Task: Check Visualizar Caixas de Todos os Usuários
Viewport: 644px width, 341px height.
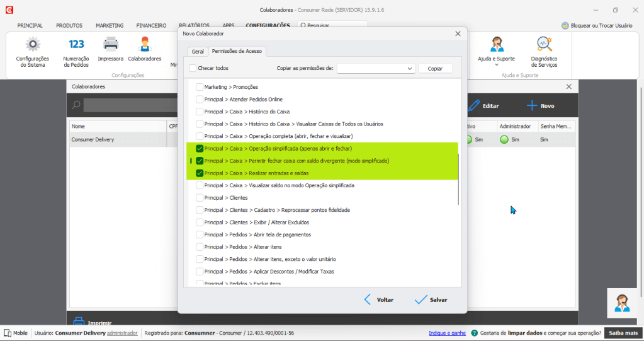Action: [200, 124]
